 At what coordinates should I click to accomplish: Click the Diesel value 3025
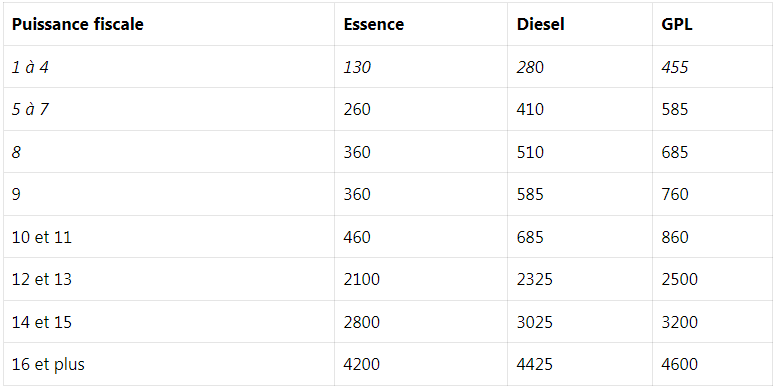click(535, 322)
